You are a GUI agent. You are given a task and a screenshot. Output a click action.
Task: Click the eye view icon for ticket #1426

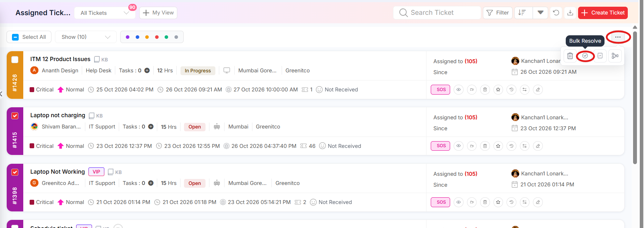click(459, 90)
